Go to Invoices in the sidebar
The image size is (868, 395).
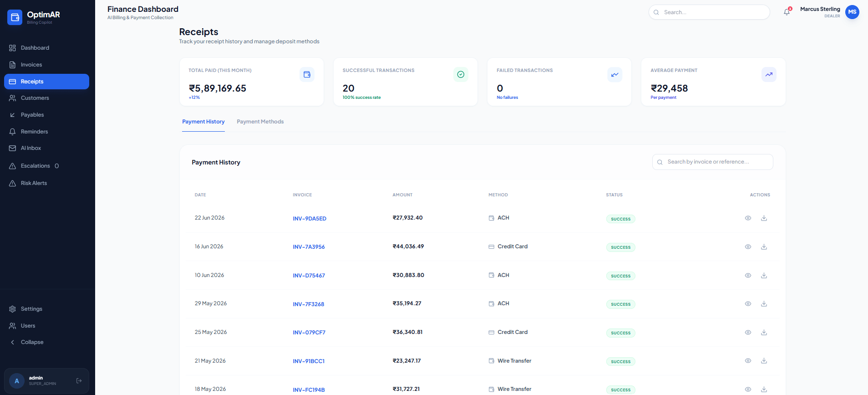[46, 65]
